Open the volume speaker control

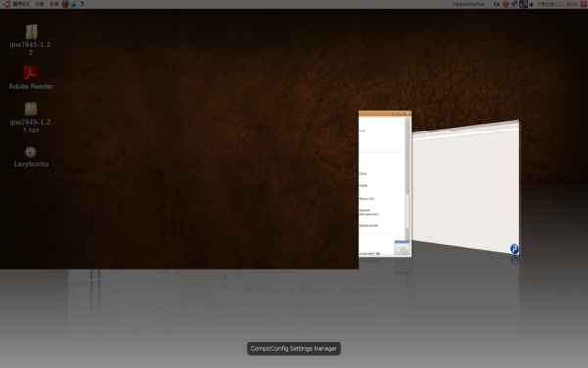[532, 5]
